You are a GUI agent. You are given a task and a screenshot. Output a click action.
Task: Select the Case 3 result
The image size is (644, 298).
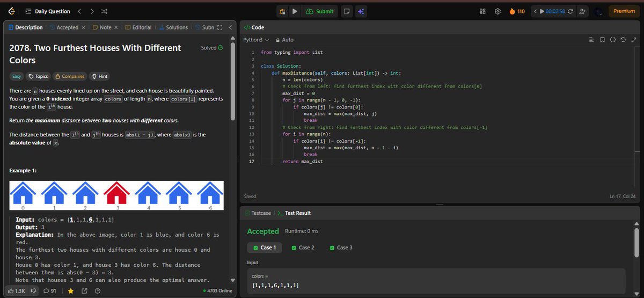pyautogui.click(x=341, y=248)
